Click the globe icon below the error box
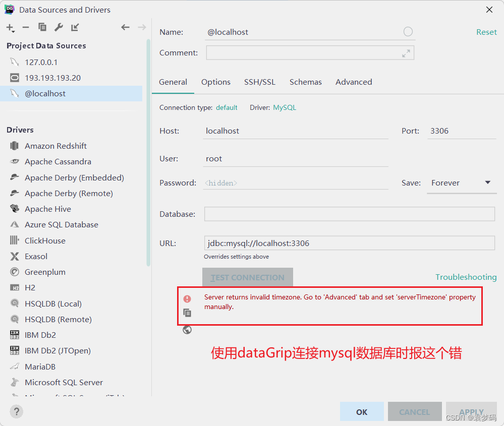The width and height of the screenshot is (504, 426). [x=187, y=329]
